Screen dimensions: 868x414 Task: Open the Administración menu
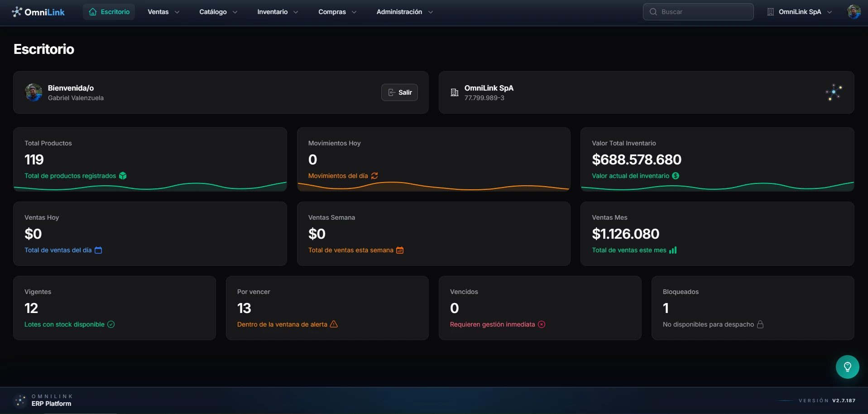pos(405,12)
